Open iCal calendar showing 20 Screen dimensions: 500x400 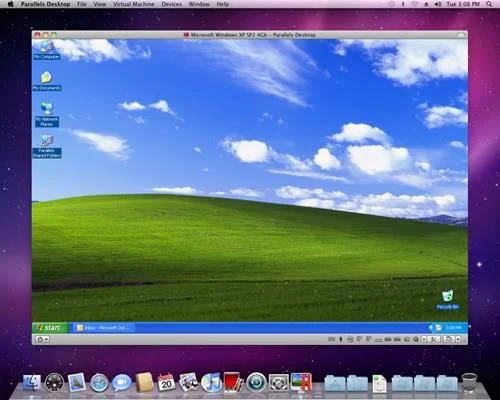166,382
